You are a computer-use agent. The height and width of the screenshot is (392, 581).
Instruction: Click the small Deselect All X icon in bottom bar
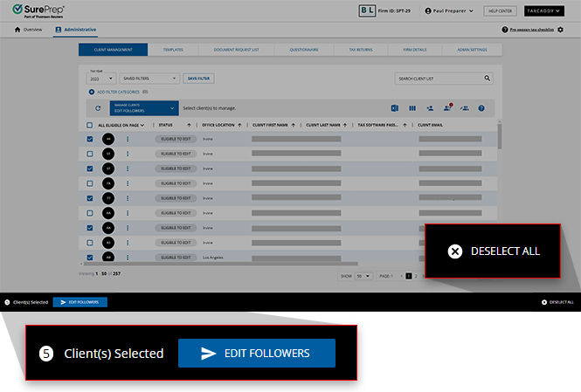click(544, 302)
